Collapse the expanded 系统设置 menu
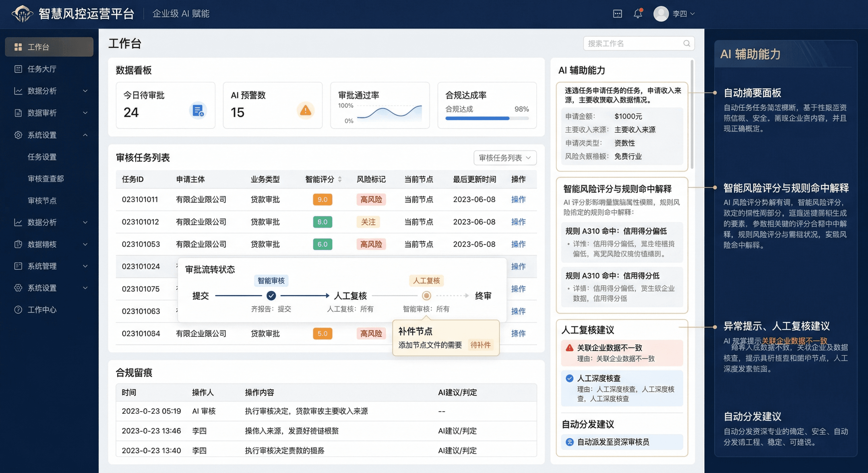Screen dimensions: 868x473 pyautogui.click(x=85, y=135)
